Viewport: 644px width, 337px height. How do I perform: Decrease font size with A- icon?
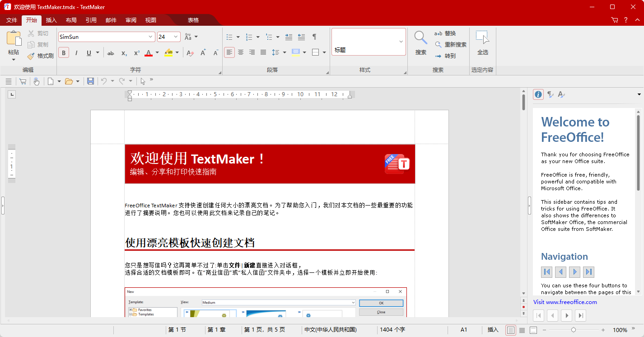pyautogui.click(x=216, y=53)
